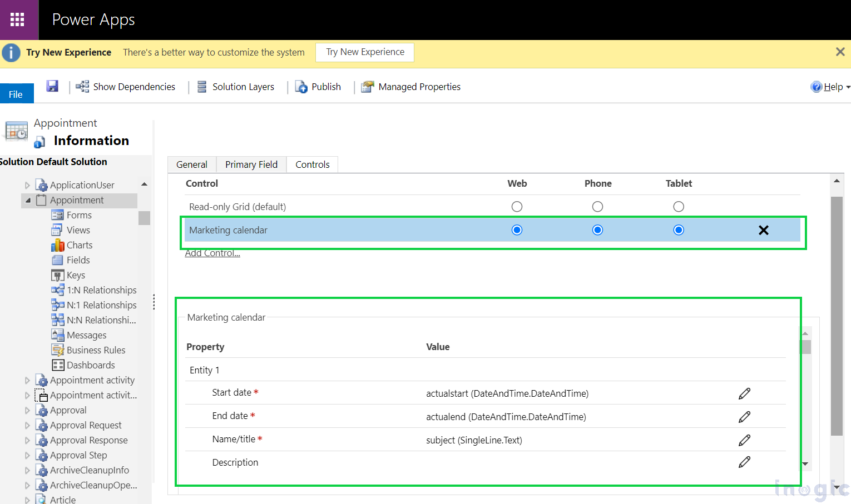This screenshot has height=504, width=851.
Task: Click the tree scroll up arrow
Action: pyautogui.click(x=144, y=184)
